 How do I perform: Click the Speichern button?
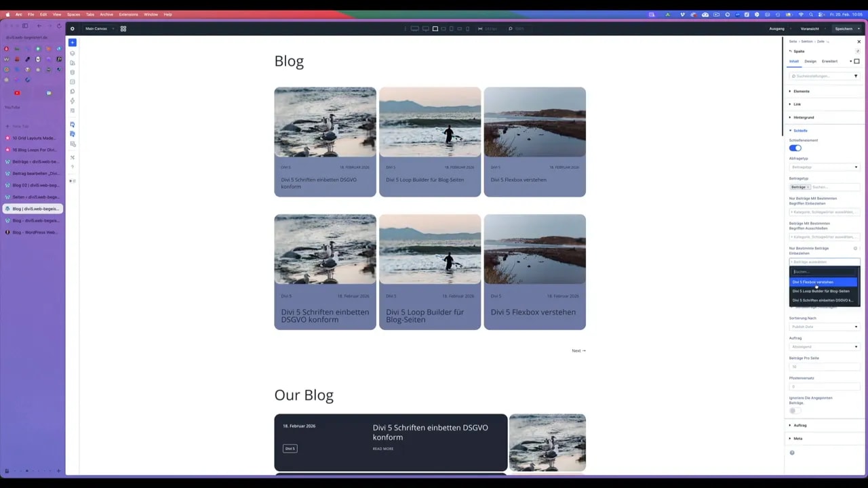(844, 28)
